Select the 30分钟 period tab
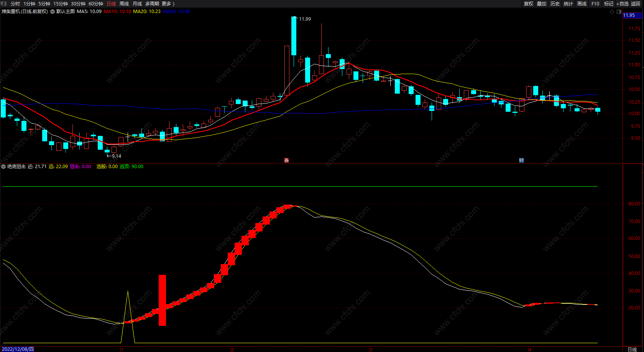Viewport: 644px width, 352px height. (78, 3)
